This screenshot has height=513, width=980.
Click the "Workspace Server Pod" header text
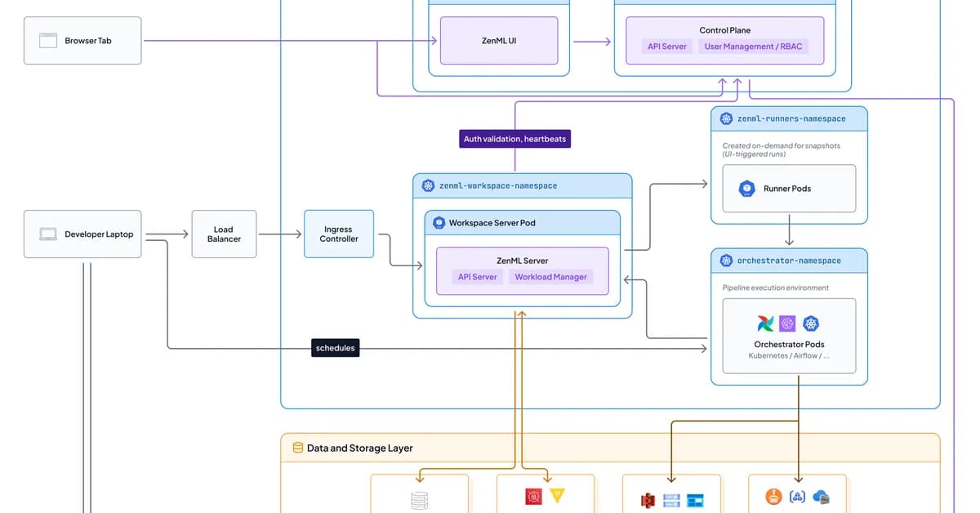click(492, 222)
